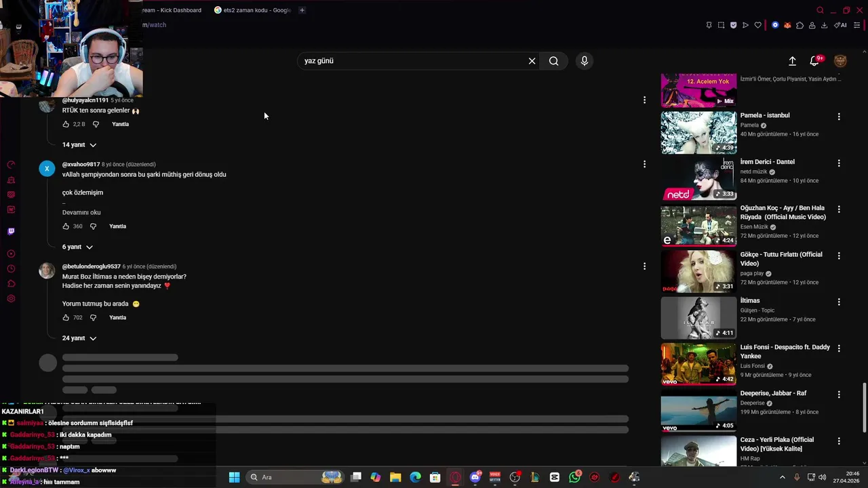Open Opera GX sidebar history clock icon
Viewport: 868px width, 488px height.
[x=11, y=269]
